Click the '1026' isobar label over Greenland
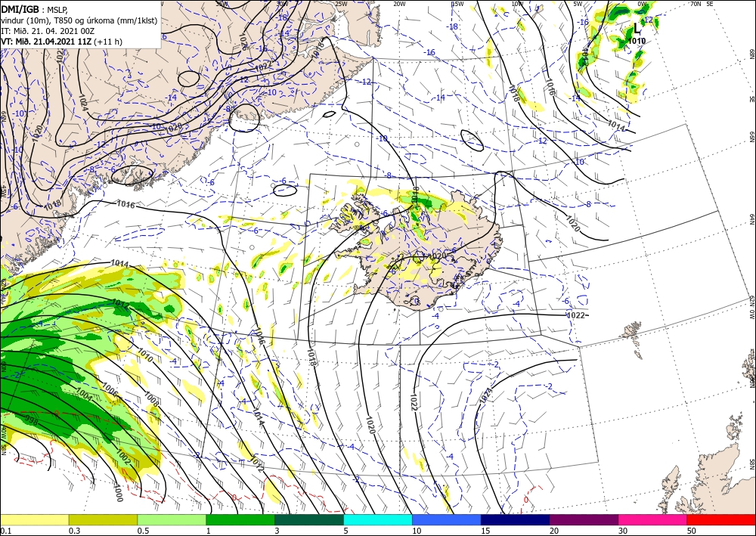756x536 pixels. (x=243, y=42)
